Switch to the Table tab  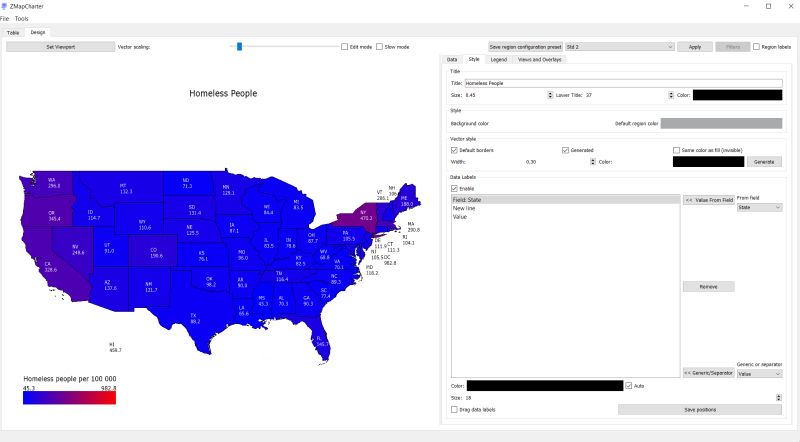pos(13,33)
